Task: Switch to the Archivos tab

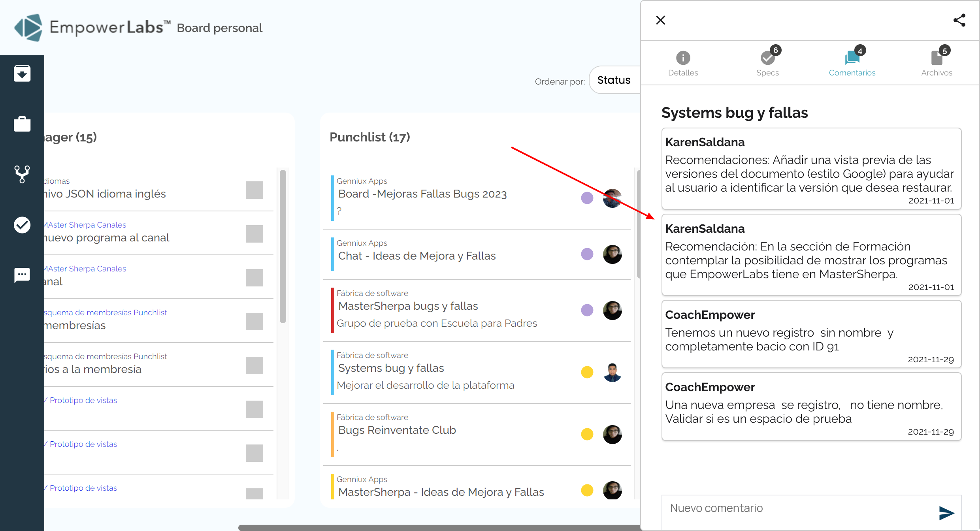Action: point(937,63)
